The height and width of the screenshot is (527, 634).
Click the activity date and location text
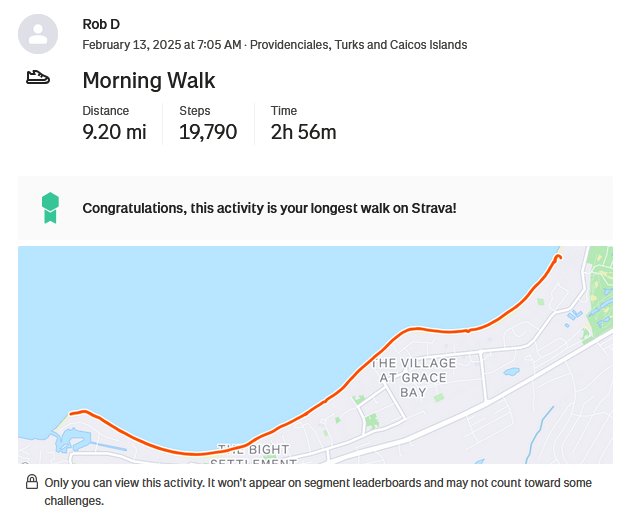(275, 44)
